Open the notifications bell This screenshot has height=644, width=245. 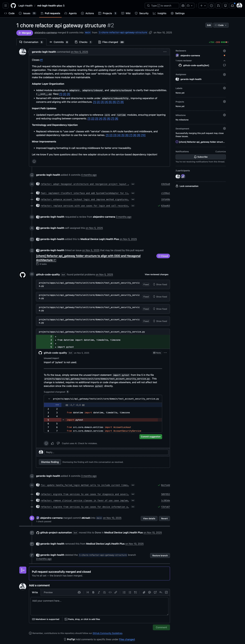coord(232,5)
